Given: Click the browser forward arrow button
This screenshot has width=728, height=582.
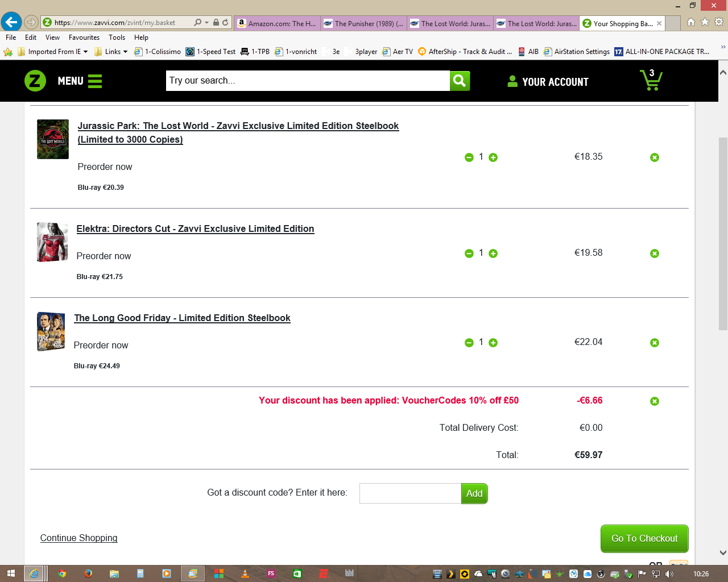Looking at the screenshot, I should 31,23.
